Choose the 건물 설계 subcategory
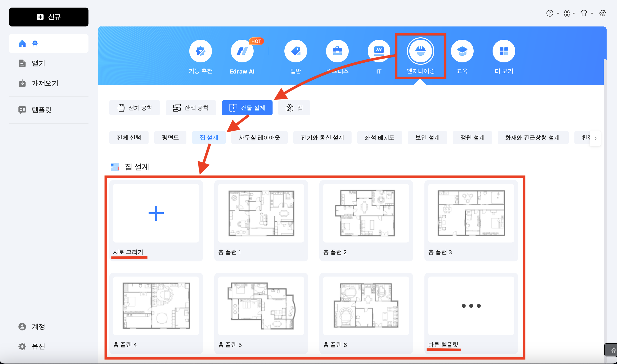617x364 pixels. click(247, 108)
